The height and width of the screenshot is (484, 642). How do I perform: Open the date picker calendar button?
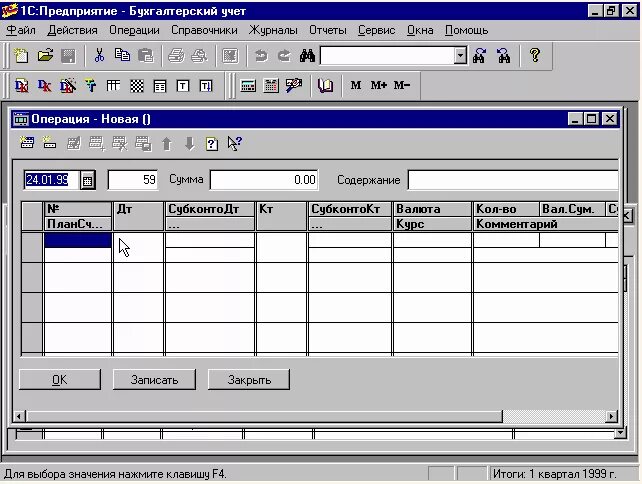click(x=87, y=180)
